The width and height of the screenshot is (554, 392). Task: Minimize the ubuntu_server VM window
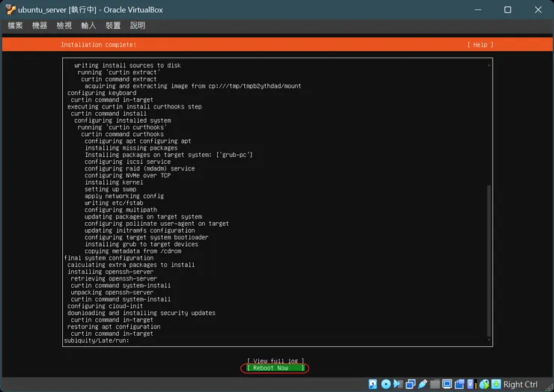[478, 10]
